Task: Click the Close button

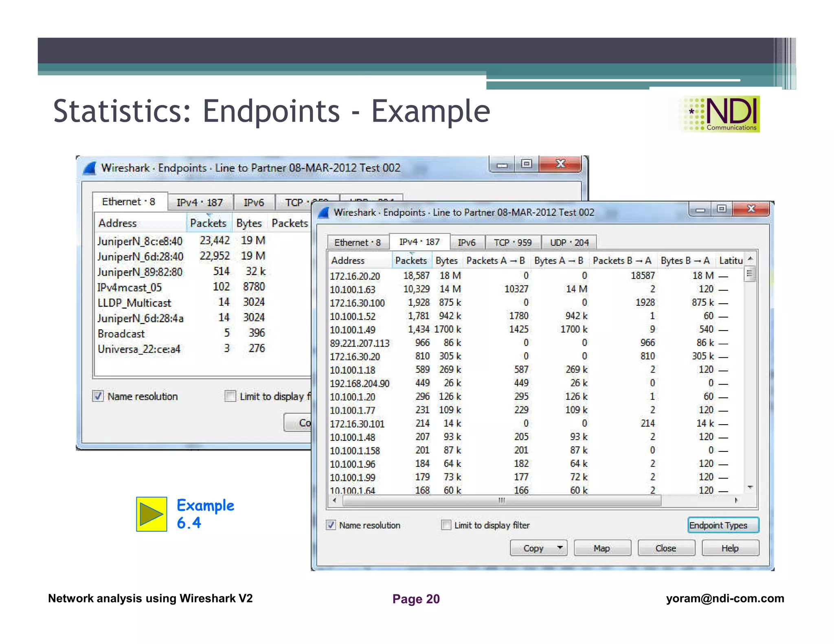Action: 666,548
